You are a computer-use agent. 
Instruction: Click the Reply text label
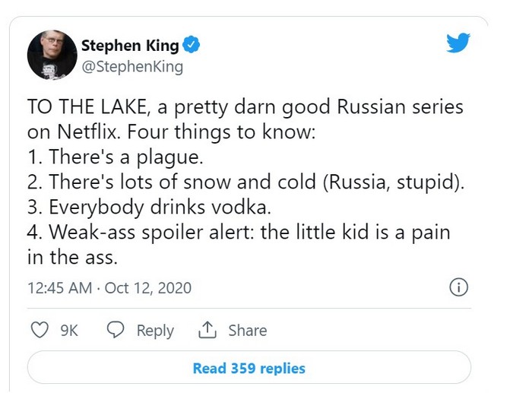pos(155,330)
